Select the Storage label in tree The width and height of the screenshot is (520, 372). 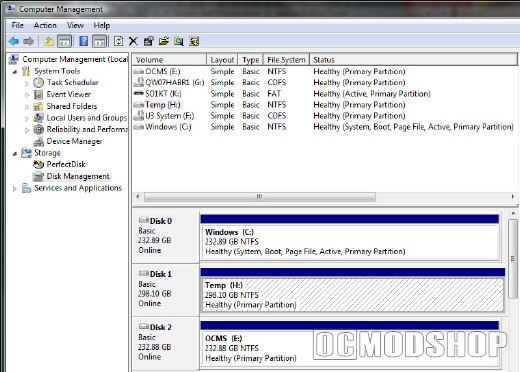pyautogui.click(x=47, y=153)
